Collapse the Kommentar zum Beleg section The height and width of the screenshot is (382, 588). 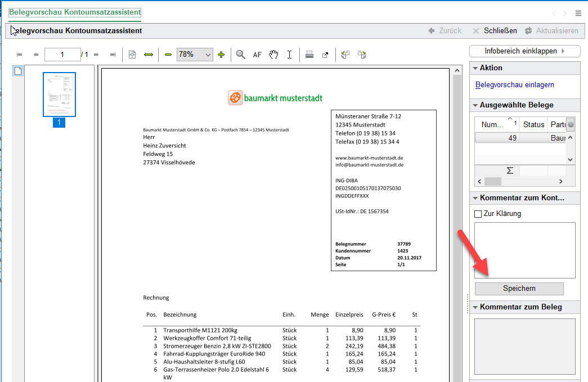pos(474,307)
